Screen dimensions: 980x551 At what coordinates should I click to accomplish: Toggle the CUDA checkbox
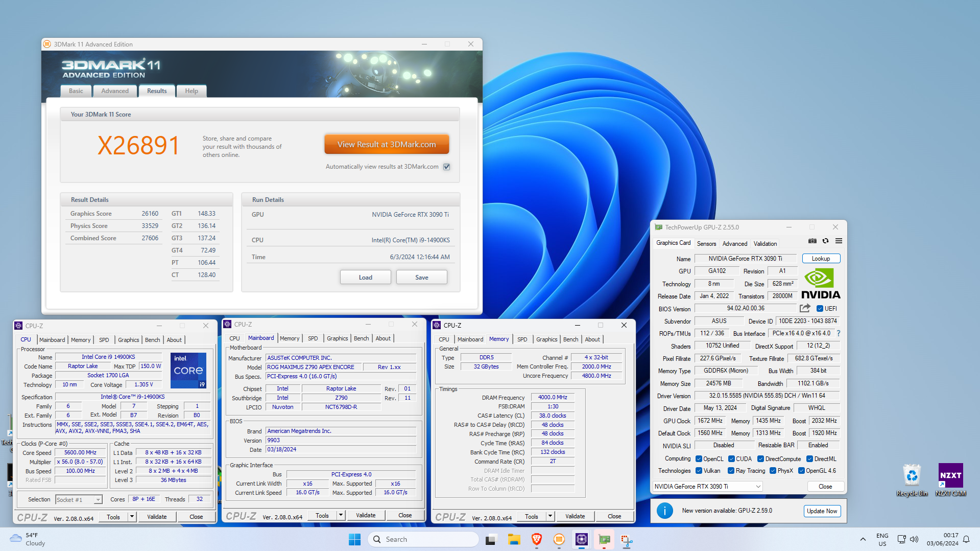[x=732, y=459]
